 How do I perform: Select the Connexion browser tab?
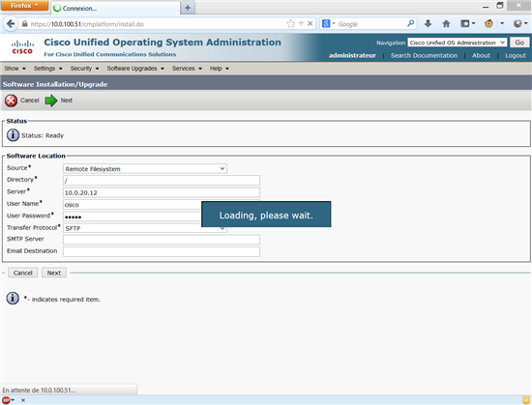115,8
